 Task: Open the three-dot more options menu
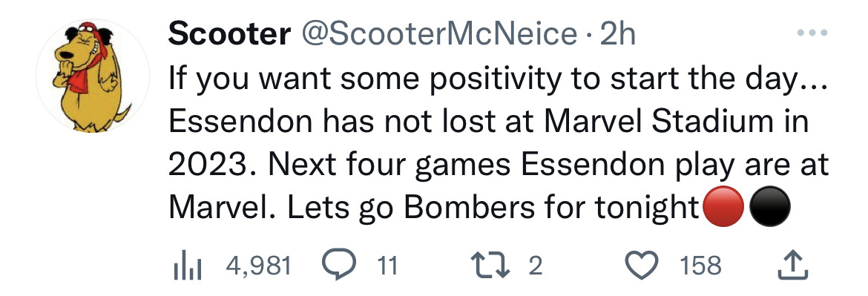(x=812, y=34)
